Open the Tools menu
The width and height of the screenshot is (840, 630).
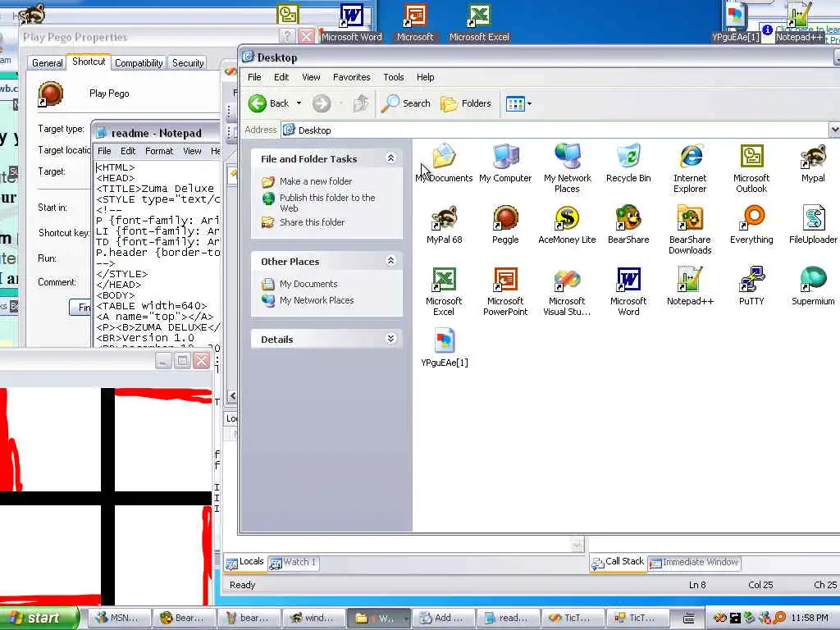pyautogui.click(x=393, y=77)
